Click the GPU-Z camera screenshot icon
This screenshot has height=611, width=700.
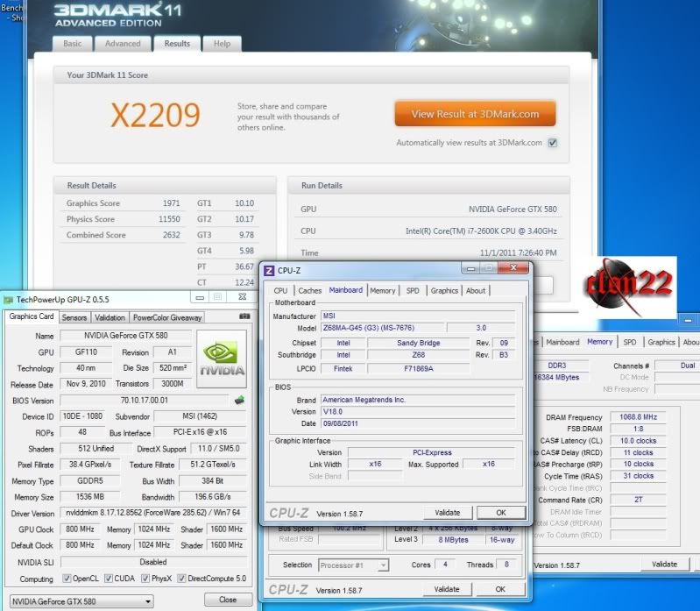pos(244,316)
